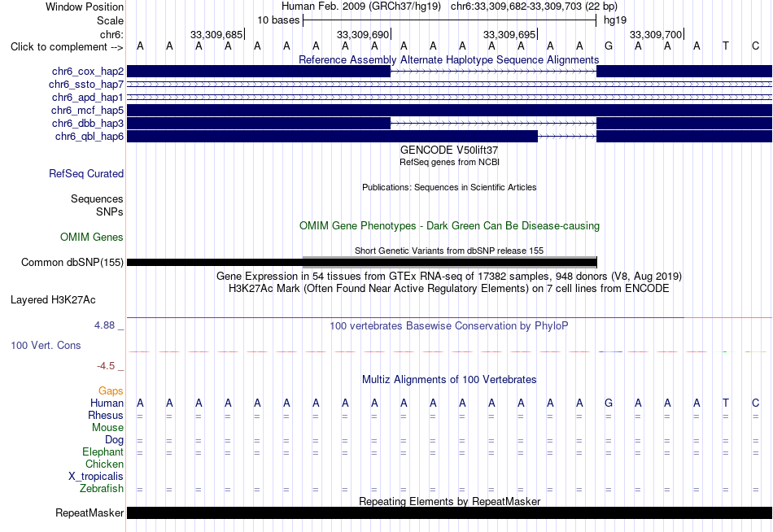Click the chr6_ssto_hap7 track label

[x=85, y=85]
